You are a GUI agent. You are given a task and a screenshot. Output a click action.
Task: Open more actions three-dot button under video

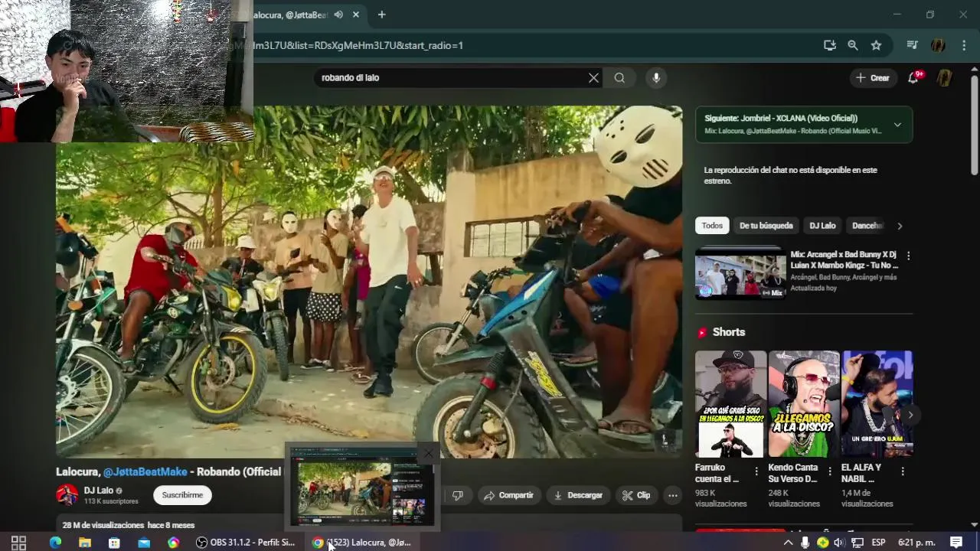coord(672,495)
